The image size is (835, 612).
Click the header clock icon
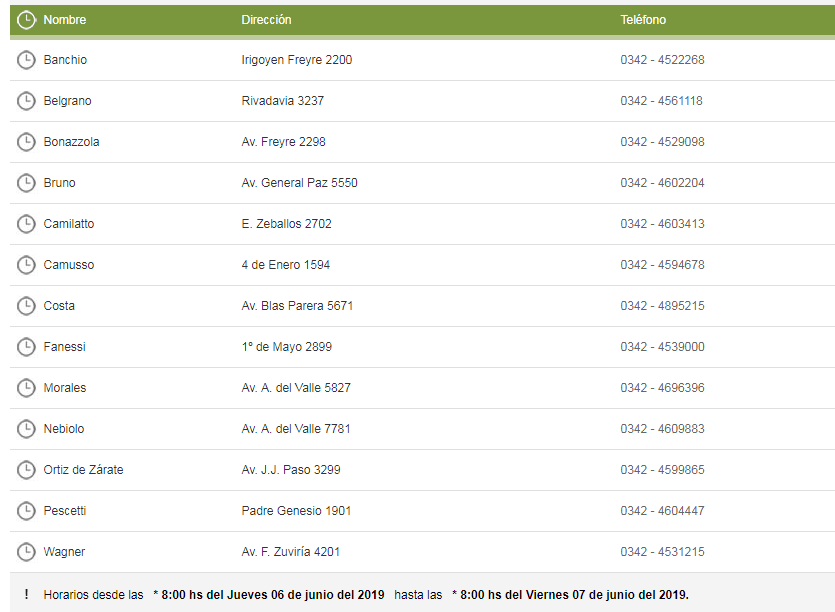(26, 20)
